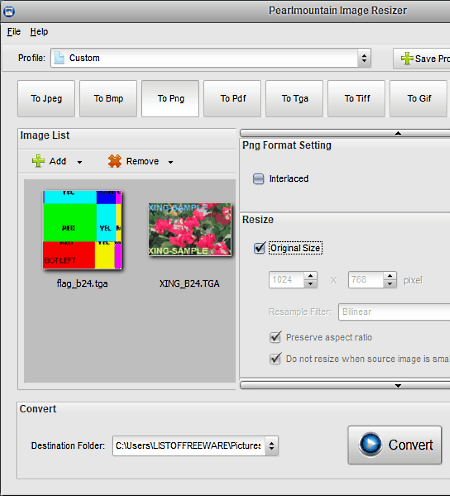Click the Destination Folder path field
Screen dimensions: 450x496
189,446
